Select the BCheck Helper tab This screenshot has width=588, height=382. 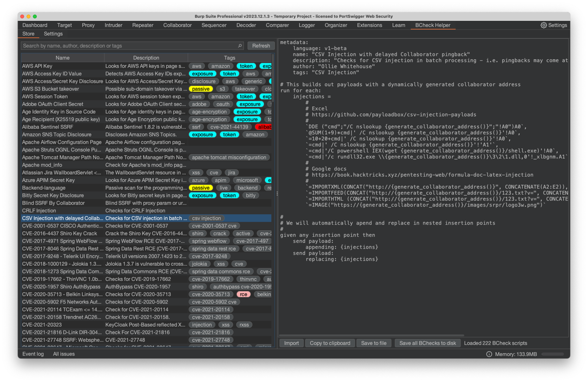[x=433, y=25]
